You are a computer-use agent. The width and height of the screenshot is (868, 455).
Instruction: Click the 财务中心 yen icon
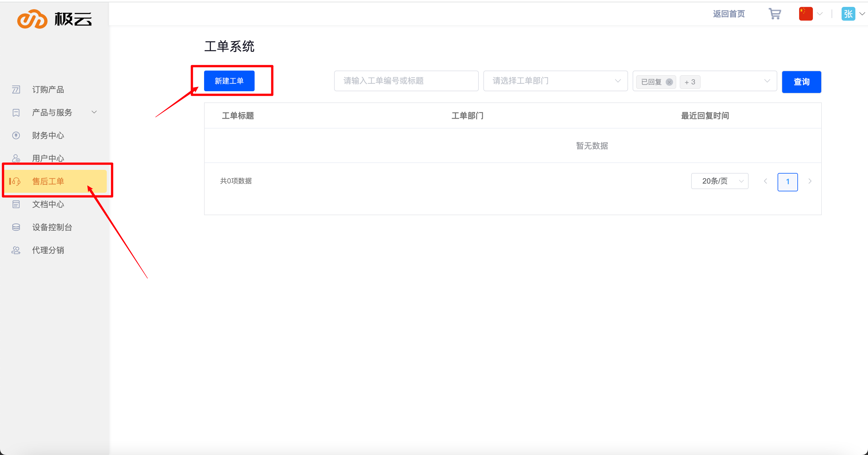[x=16, y=135]
